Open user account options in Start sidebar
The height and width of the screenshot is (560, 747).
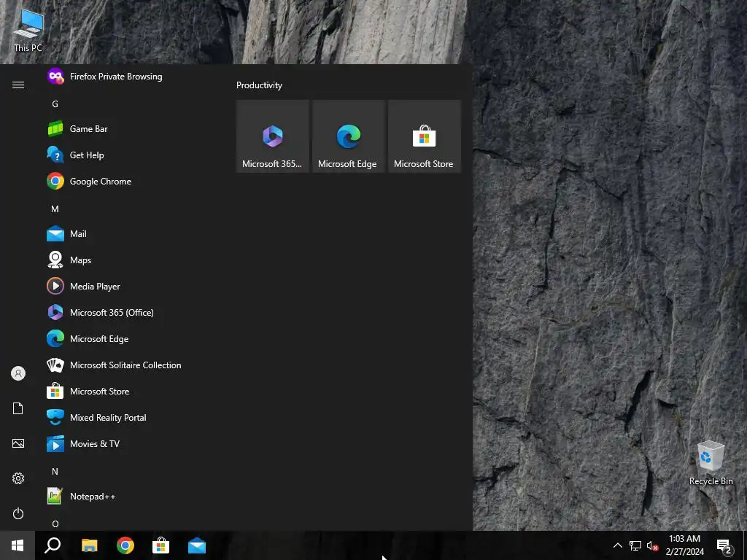[x=18, y=373]
